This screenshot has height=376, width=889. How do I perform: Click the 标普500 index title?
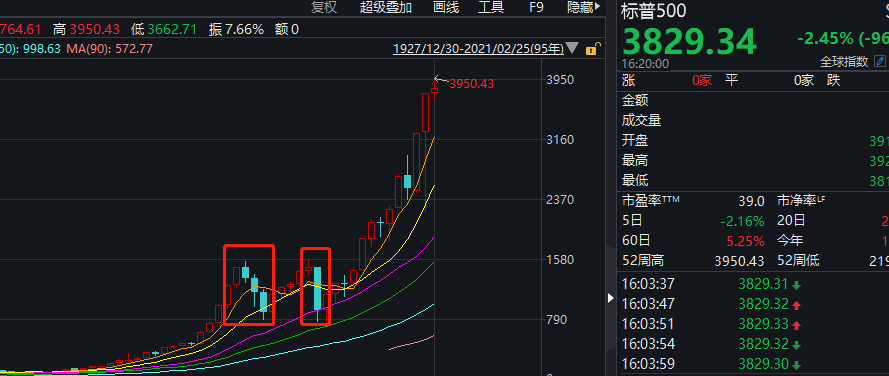(653, 11)
